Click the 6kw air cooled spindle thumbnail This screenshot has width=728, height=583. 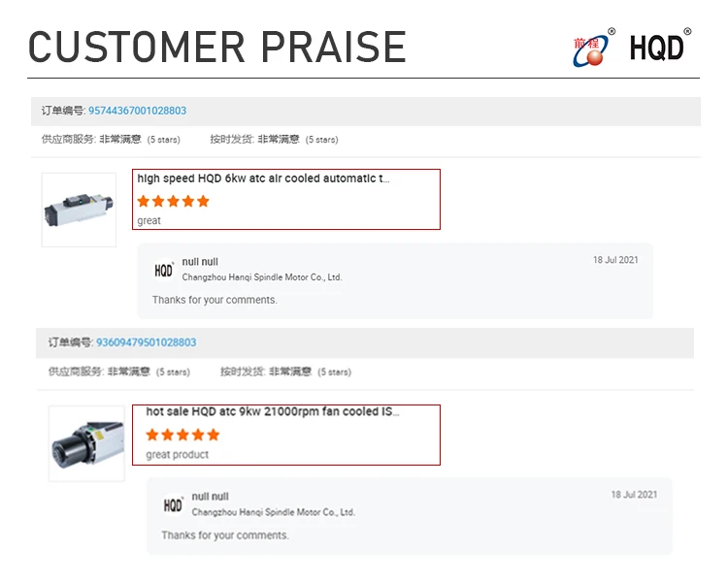[x=79, y=210]
